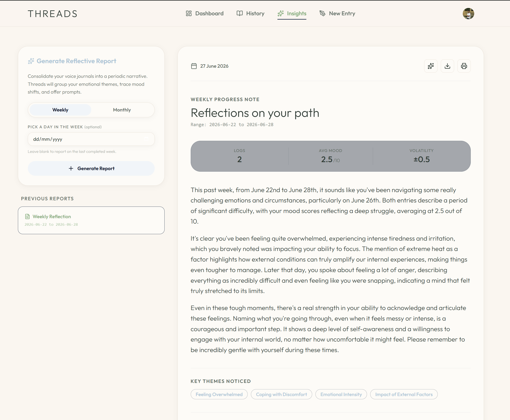
Task: Focus the dd/mm/yyyy date field
Action: point(91,139)
